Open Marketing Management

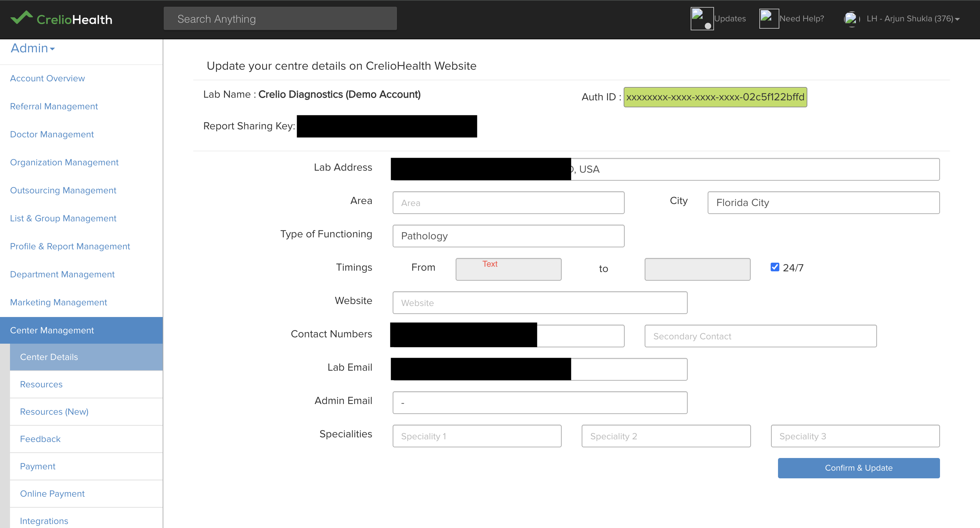point(59,302)
